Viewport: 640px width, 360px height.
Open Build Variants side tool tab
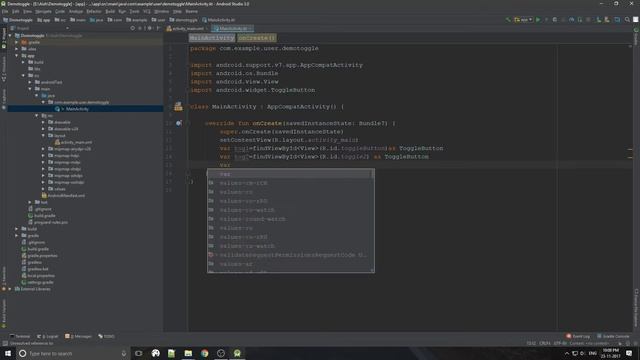(4, 312)
